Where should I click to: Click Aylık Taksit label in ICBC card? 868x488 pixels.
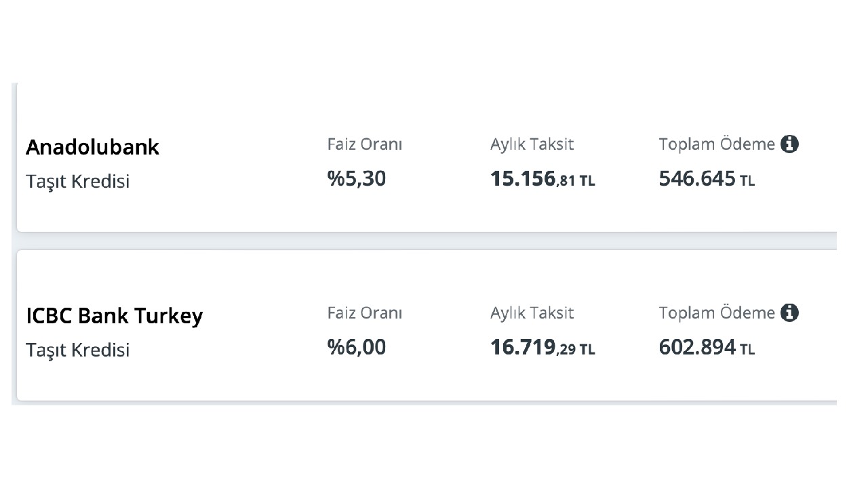pos(532,313)
